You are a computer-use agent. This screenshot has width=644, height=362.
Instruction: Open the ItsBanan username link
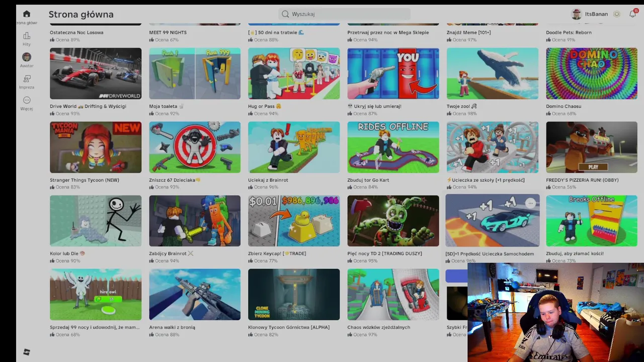pos(596,14)
